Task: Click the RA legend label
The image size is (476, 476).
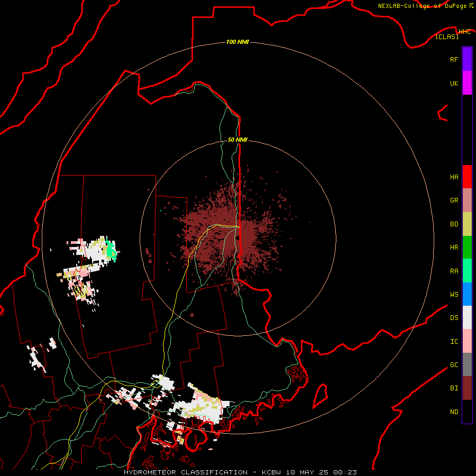Action: [x=454, y=271]
